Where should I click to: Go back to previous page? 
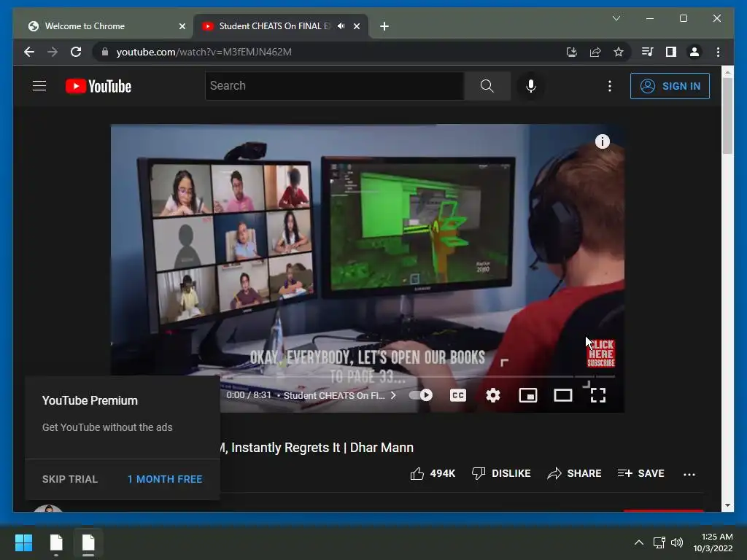(29, 52)
